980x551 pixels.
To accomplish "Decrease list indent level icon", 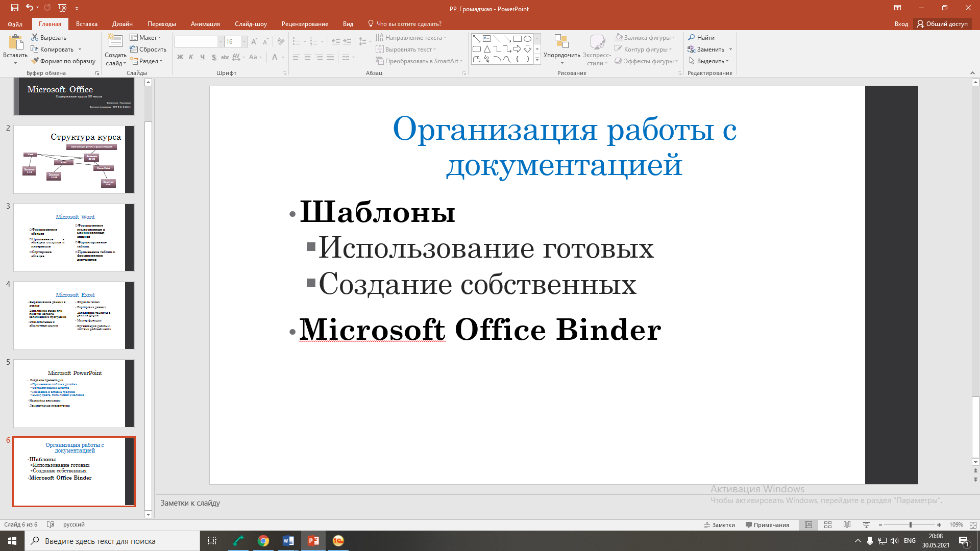I will coord(335,41).
